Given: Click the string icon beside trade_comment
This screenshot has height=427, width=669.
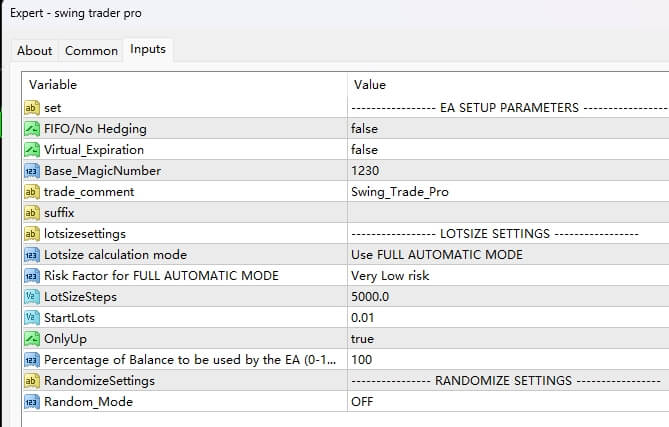Looking at the screenshot, I should [31, 191].
